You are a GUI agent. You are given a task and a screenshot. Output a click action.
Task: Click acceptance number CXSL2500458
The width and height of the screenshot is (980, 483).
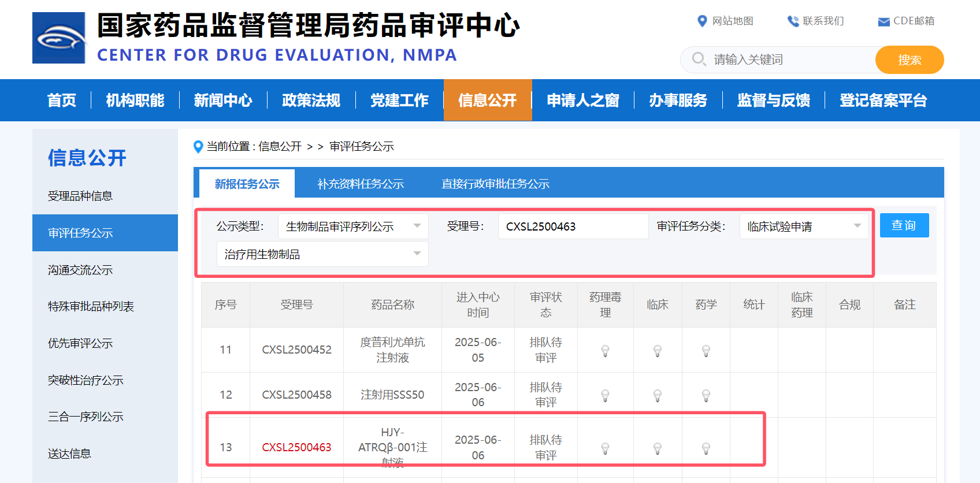[x=296, y=395]
